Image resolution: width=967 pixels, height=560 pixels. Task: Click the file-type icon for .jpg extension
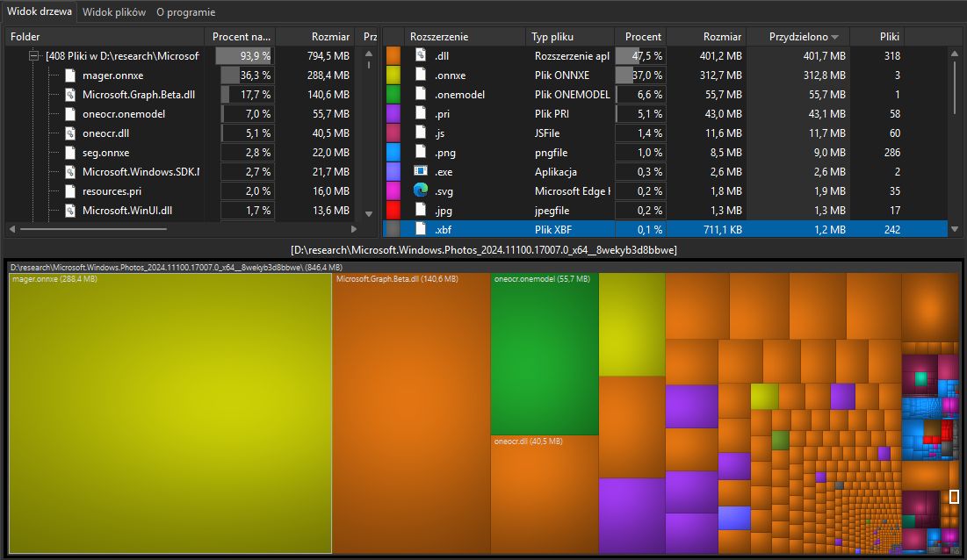click(x=421, y=210)
